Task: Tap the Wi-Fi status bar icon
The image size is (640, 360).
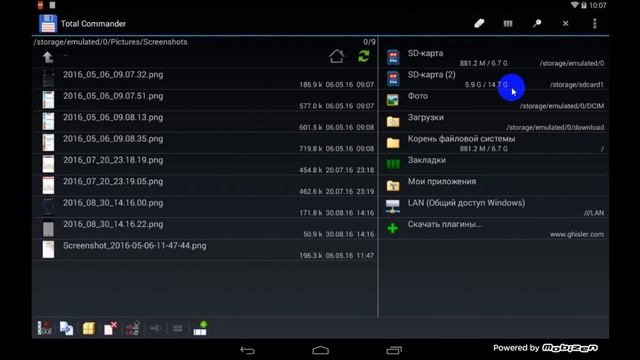Action: (x=574, y=5)
